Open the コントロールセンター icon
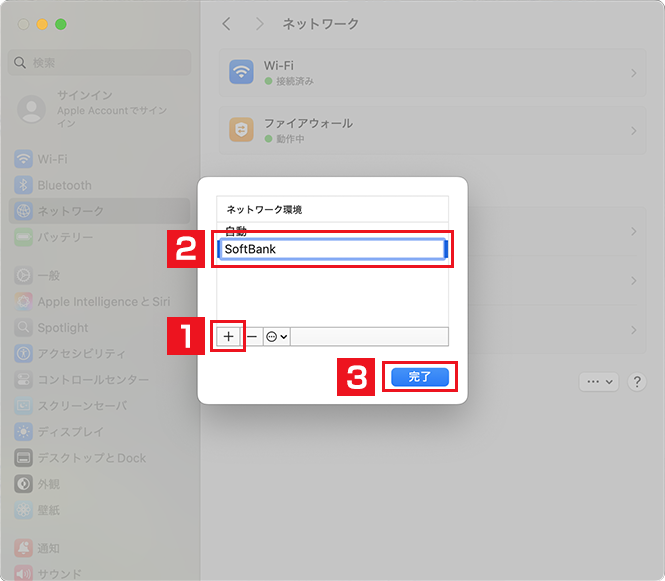This screenshot has width=665, height=581. (x=23, y=380)
